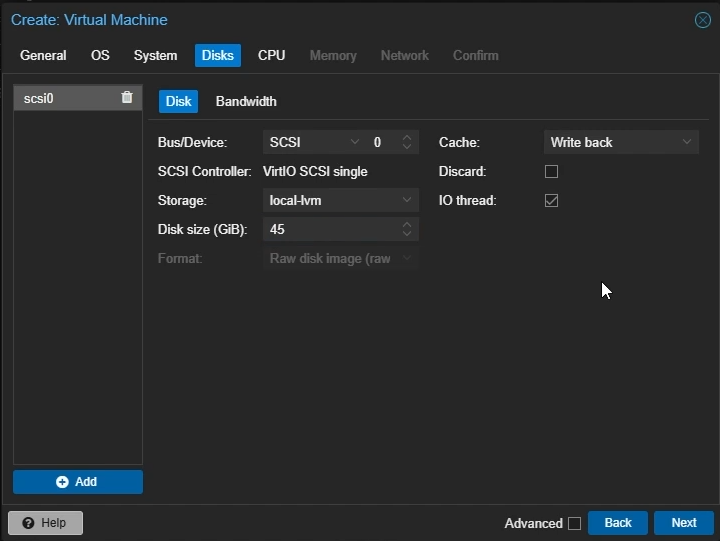Open the Help documentation
The height and width of the screenshot is (541, 720).
[x=45, y=523]
